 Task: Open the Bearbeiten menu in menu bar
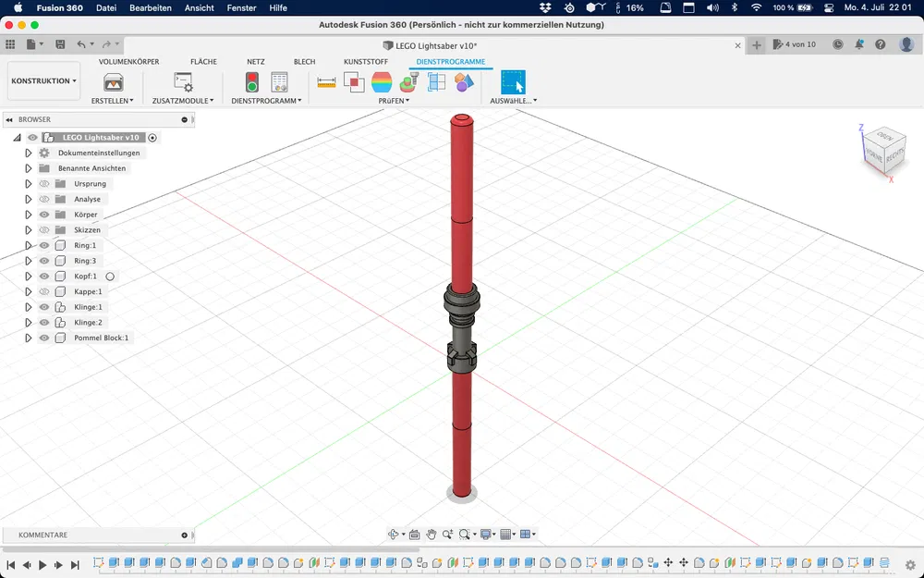tap(151, 7)
